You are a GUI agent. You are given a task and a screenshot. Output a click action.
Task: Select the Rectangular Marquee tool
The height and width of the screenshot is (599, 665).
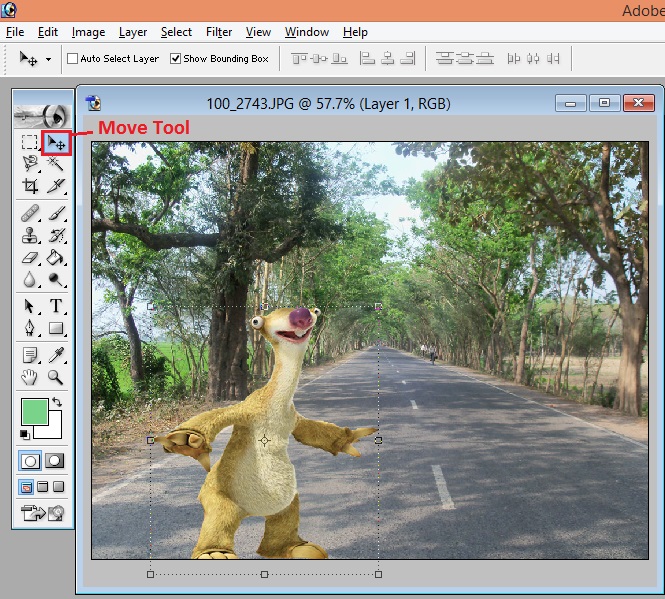pyautogui.click(x=29, y=142)
